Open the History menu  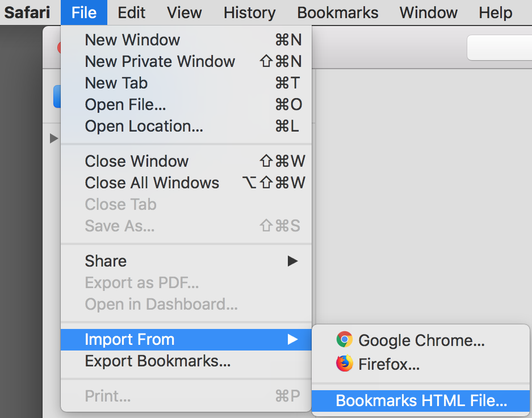click(249, 12)
